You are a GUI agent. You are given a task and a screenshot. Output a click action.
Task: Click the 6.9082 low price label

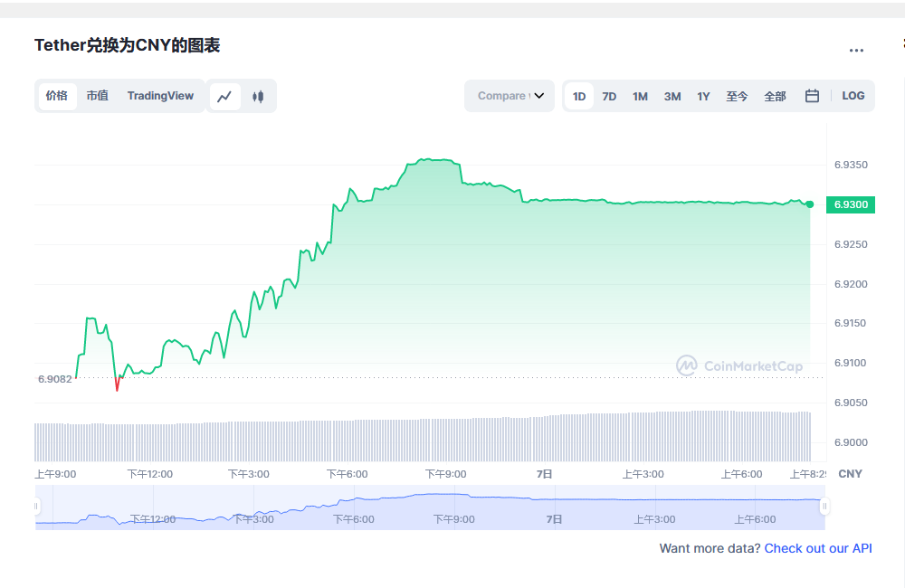[56, 379]
